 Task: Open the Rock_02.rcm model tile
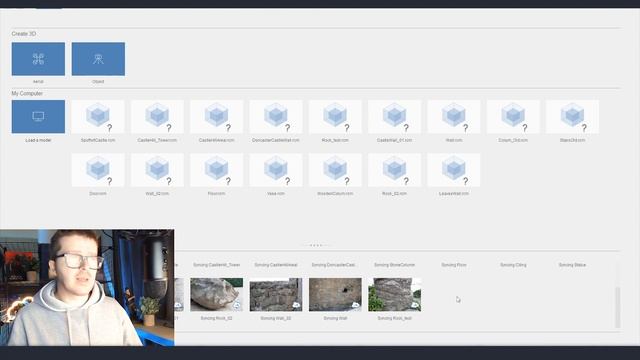coord(394,170)
